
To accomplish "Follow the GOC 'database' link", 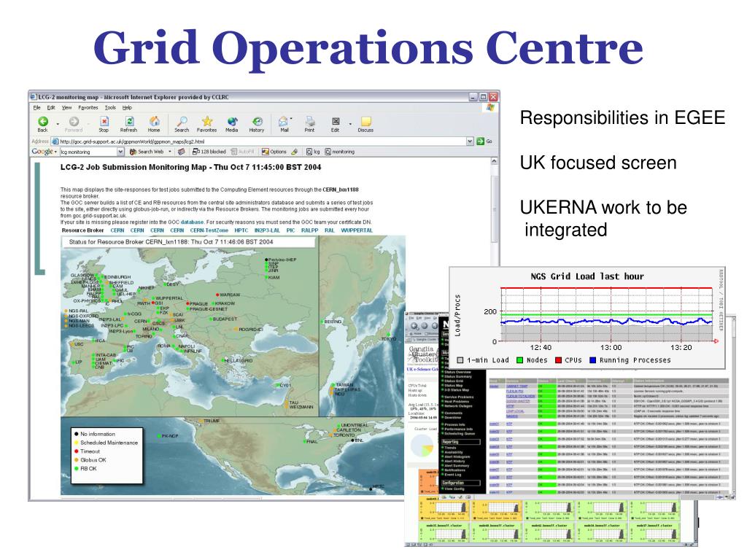I will (192, 222).
